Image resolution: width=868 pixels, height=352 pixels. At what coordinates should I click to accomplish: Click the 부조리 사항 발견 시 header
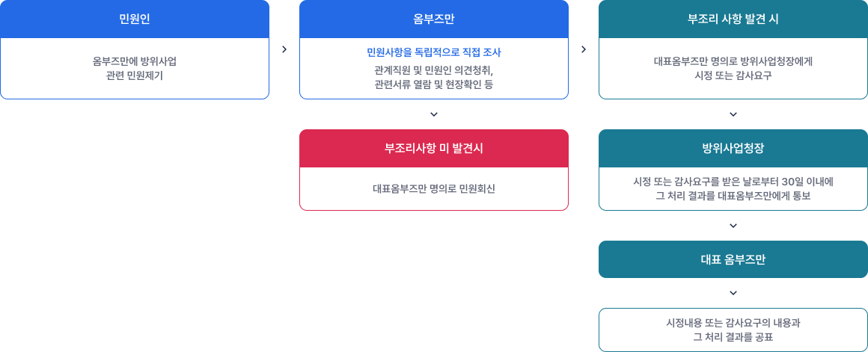tap(733, 19)
